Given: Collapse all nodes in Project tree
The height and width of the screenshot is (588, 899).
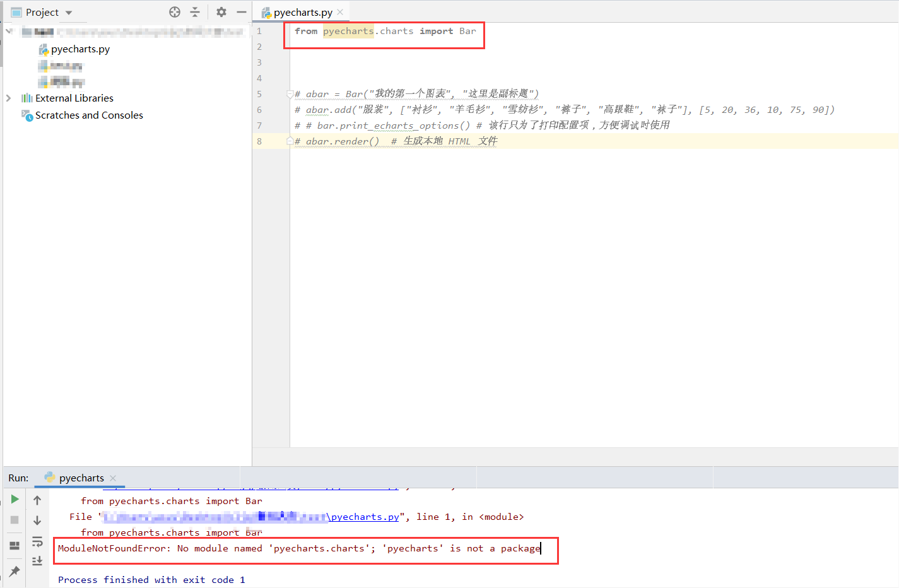Looking at the screenshot, I should point(196,11).
